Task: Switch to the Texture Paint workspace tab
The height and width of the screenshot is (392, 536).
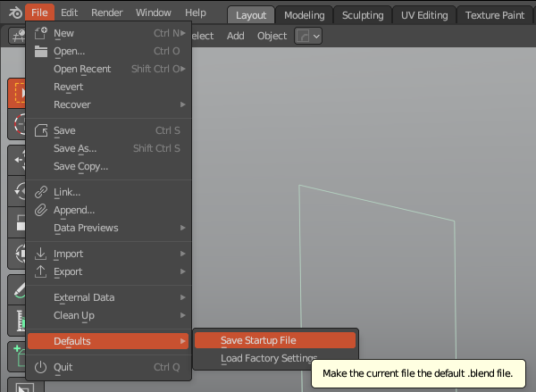Action: tap(495, 15)
